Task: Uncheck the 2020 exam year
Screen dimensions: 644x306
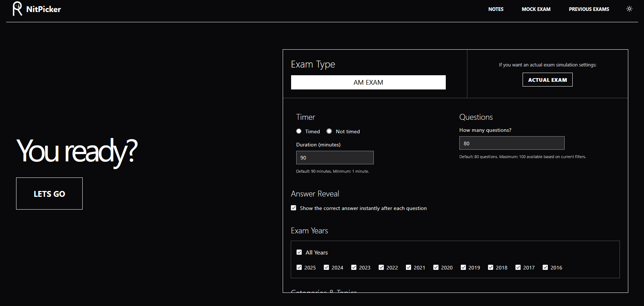Action: tap(436, 267)
